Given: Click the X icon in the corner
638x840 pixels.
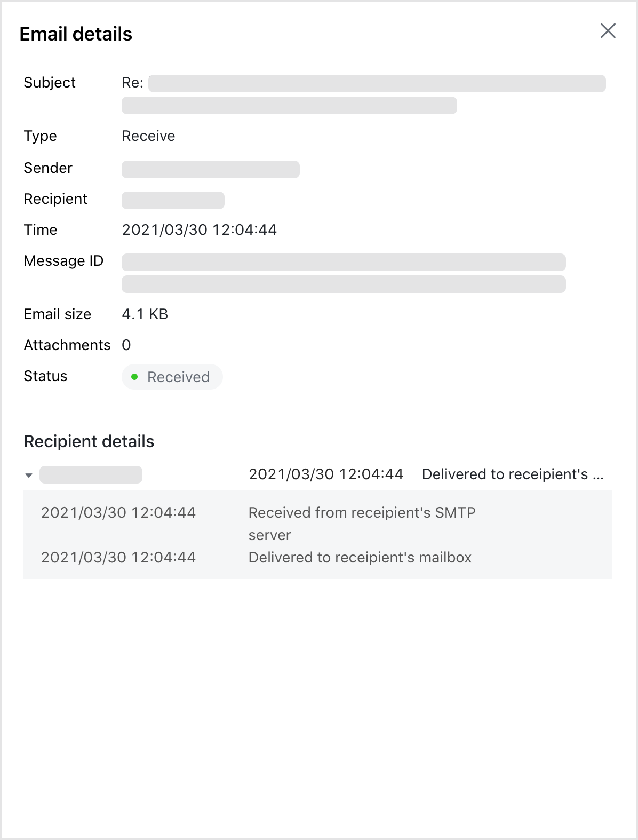Looking at the screenshot, I should click(608, 31).
